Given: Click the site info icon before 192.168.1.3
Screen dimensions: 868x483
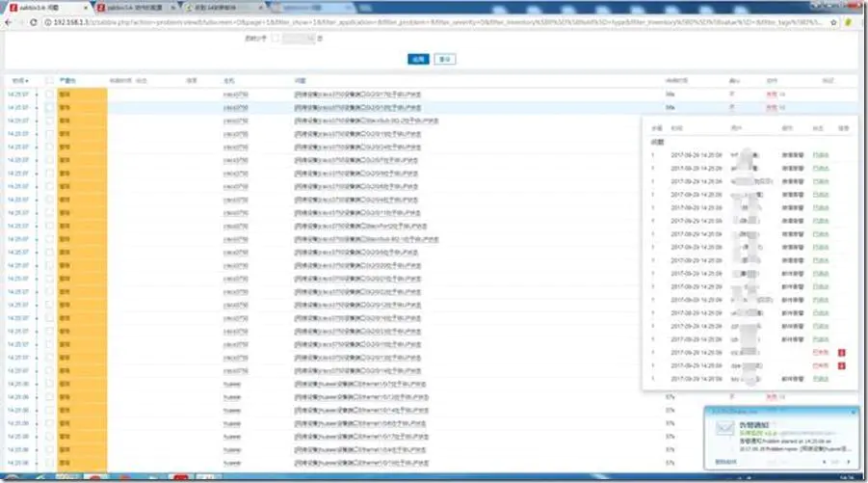Looking at the screenshot, I should (48, 22).
